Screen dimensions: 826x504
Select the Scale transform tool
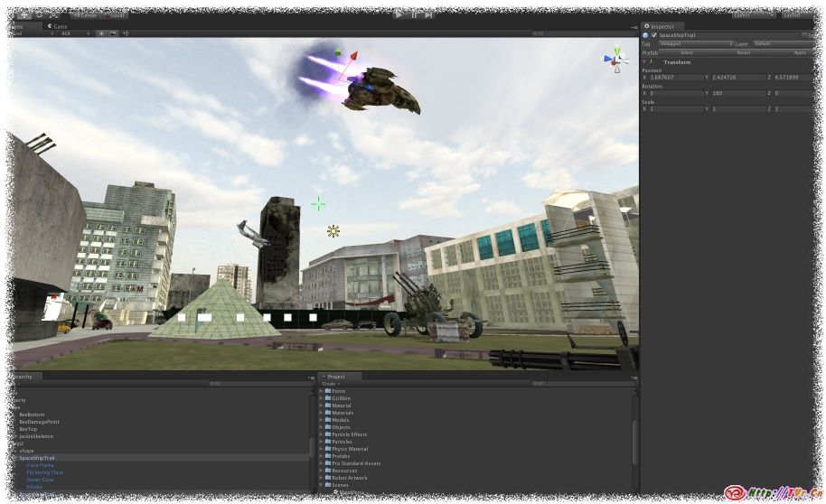(x=54, y=14)
